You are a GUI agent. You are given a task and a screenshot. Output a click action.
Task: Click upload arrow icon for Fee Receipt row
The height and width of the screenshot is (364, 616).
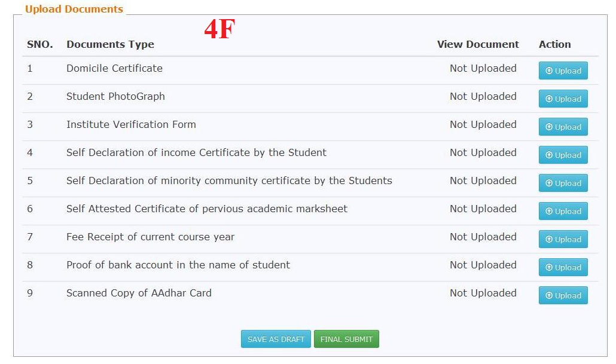tap(549, 239)
